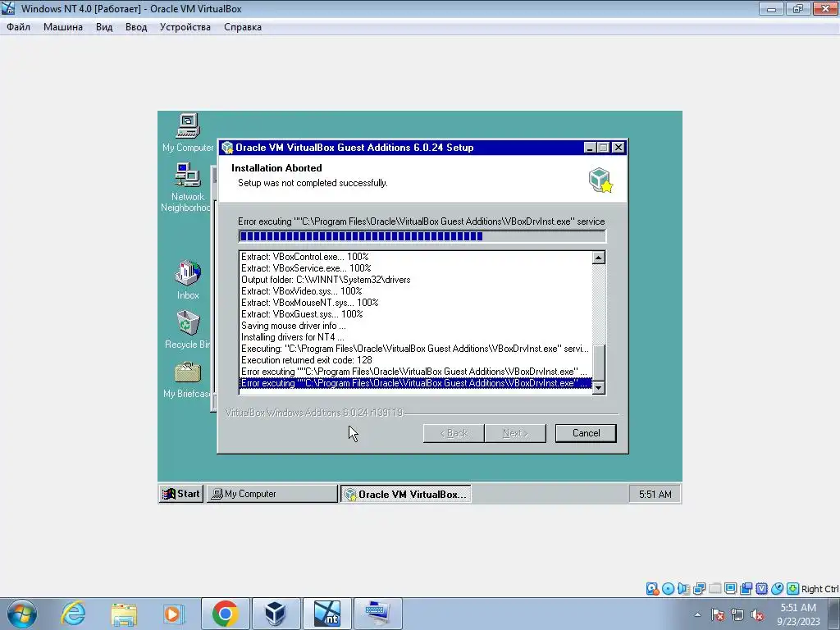
Task: Click the log list scrollbar thumb
Action: [x=598, y=363]
